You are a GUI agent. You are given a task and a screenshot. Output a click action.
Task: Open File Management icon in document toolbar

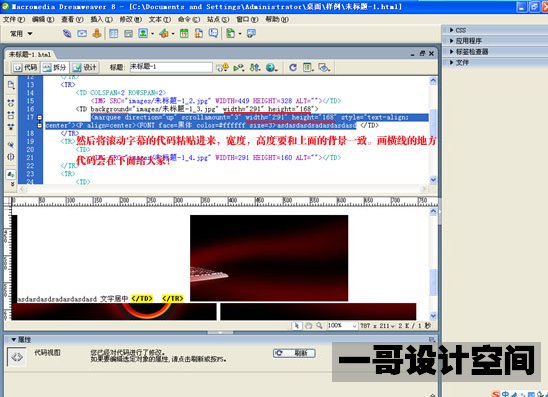[255, 67]
